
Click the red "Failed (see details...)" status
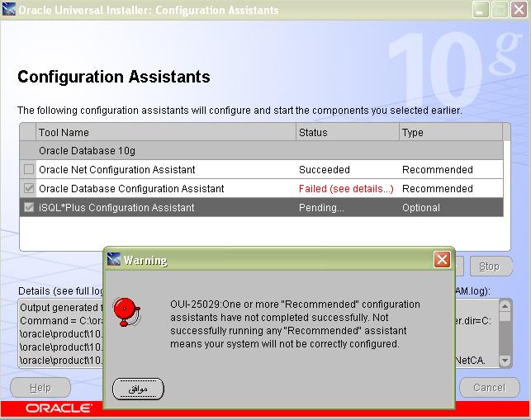(x=345, y=189)
